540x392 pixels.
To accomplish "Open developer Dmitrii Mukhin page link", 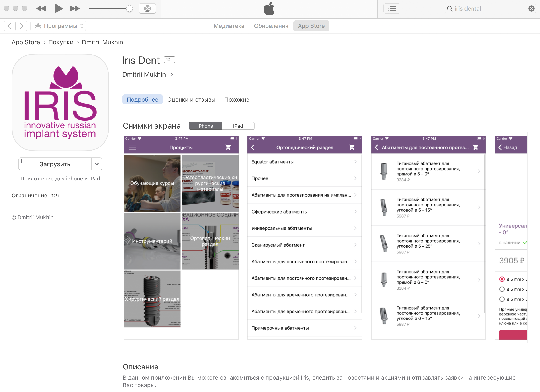I will point(148,74).
